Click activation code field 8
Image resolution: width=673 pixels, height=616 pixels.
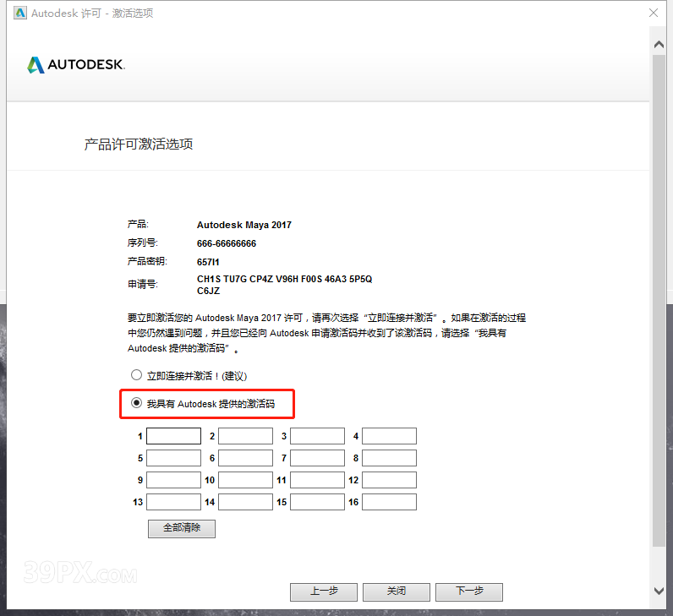click(x=389, y=458)
